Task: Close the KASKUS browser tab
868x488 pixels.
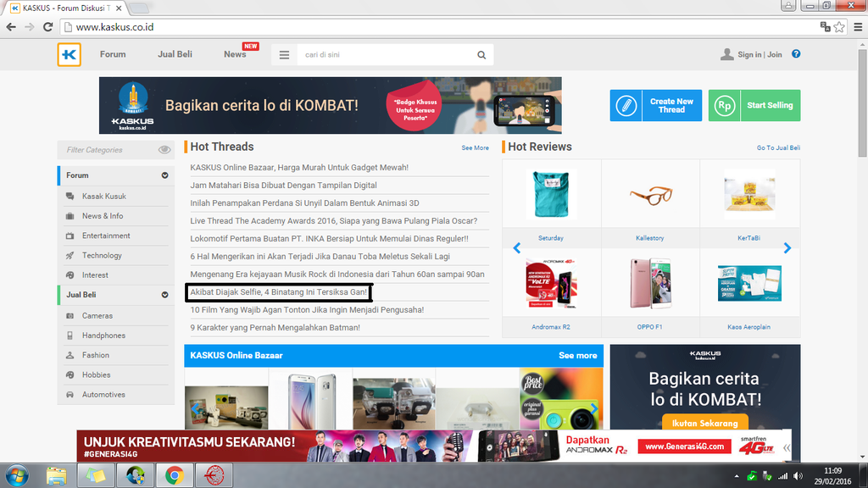Action: (119, 8)
